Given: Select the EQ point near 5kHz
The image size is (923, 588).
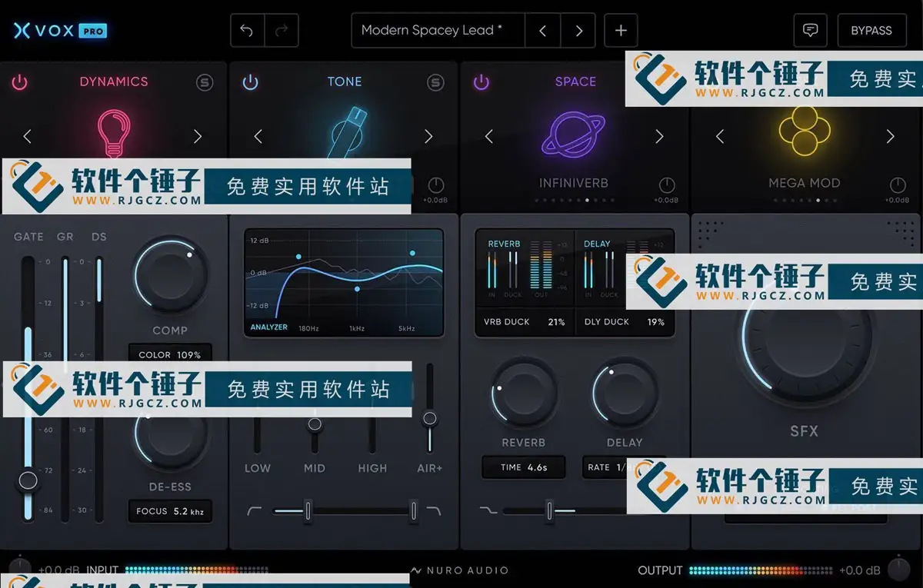Looking at the screenshot, I should [x=413, y=253].
